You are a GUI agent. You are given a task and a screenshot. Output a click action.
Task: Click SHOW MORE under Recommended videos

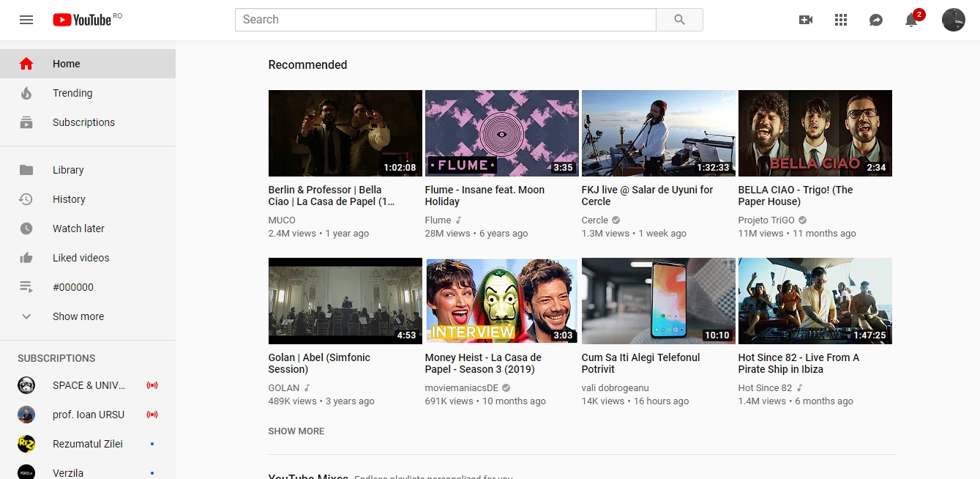coord(296,431)
